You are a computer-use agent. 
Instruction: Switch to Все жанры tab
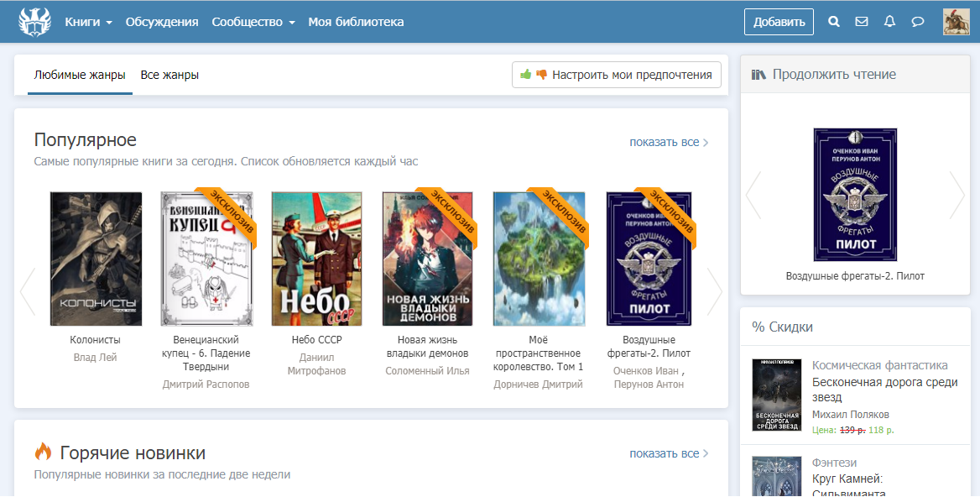pos(169,75)
